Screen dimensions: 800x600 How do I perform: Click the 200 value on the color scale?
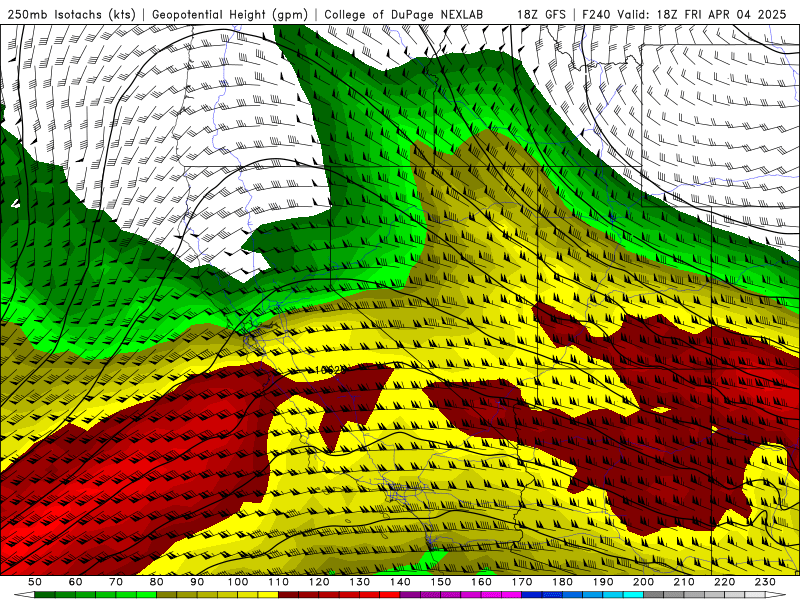(643, 582)
